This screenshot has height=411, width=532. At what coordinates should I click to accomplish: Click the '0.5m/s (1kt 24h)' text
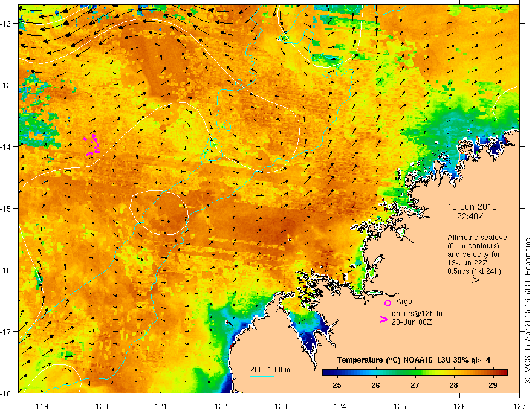coord(474,271)
